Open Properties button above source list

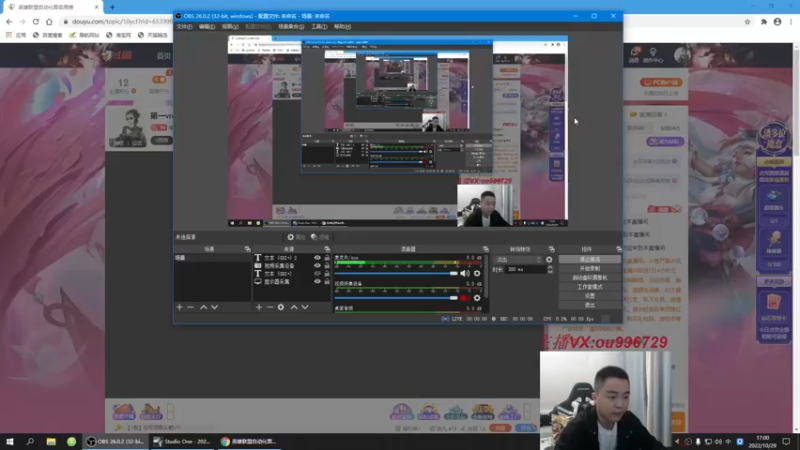(x=296, y=237)
